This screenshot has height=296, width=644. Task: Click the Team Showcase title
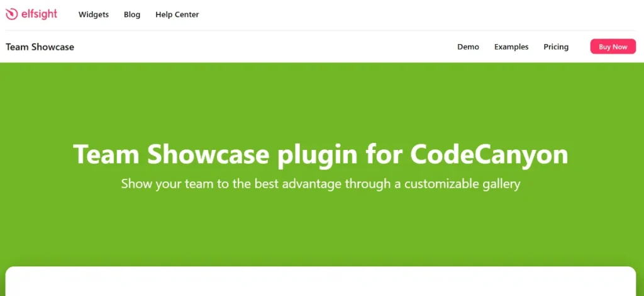coord(40,47)
